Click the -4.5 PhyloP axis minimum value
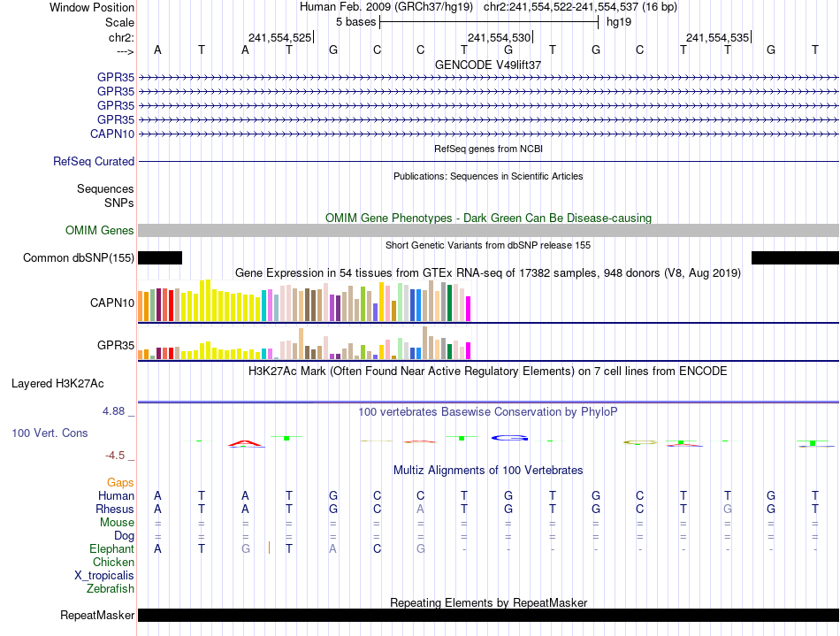This screenshot has height=636, width=840. point(115,456)
